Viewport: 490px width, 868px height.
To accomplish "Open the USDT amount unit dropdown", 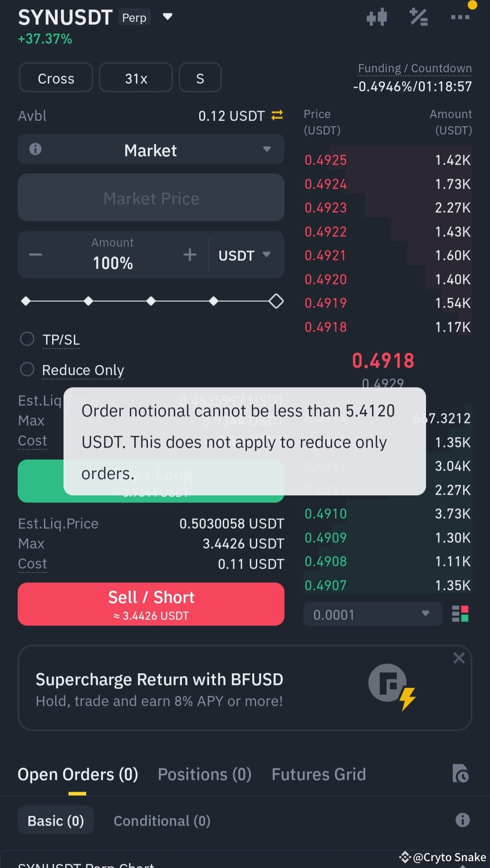I will coord(245,255).
